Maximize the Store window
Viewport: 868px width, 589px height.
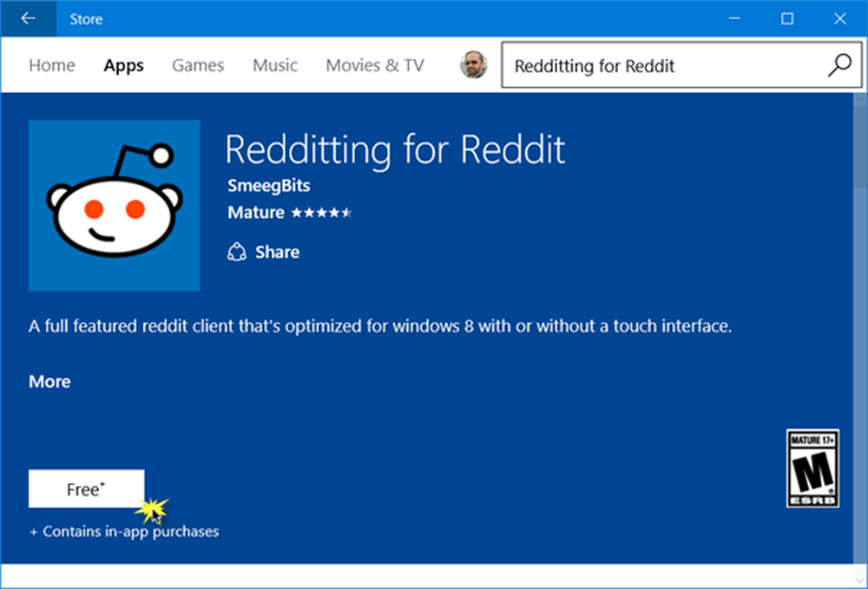[787, 18]
